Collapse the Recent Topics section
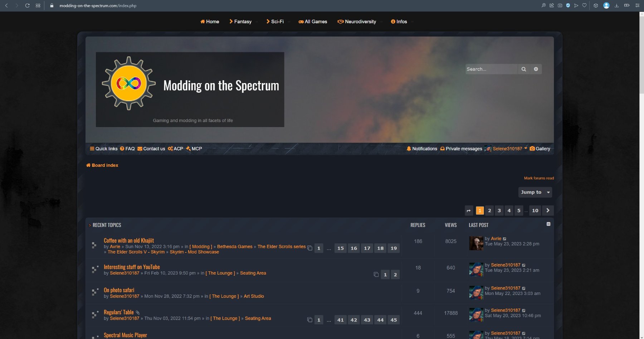The height and width of the screenshot is (339, 644). [x=548, y=224]
